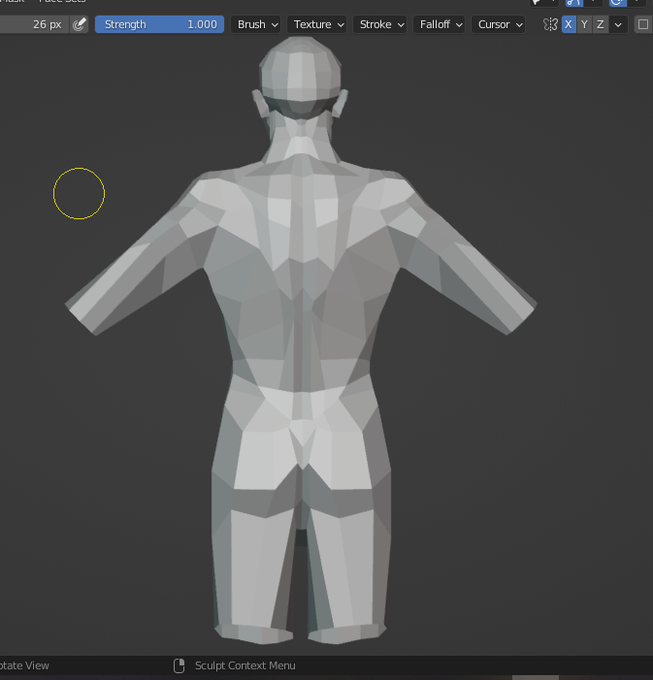The height and width of the screenshot is (680, 653).
Task: Click the Strength slider set to 1.000
Action: 160,24
